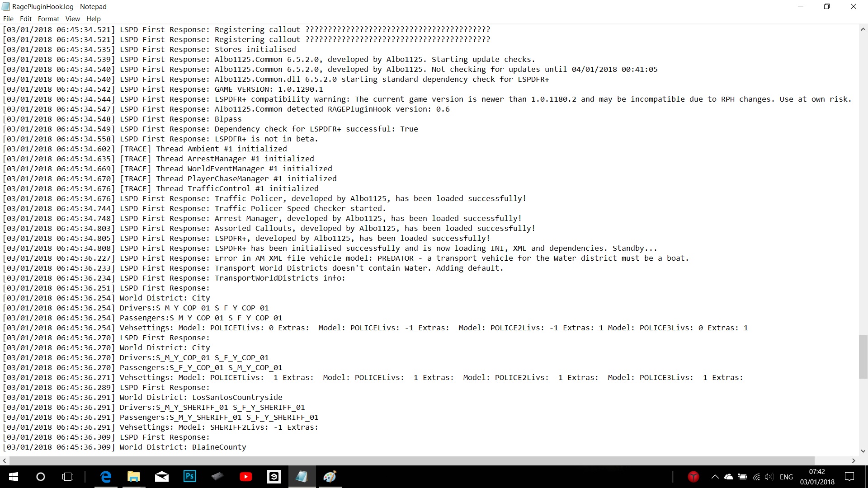868x488 pixels.
Task: Open the Mail app icon
Action: (x=162, y=477)
